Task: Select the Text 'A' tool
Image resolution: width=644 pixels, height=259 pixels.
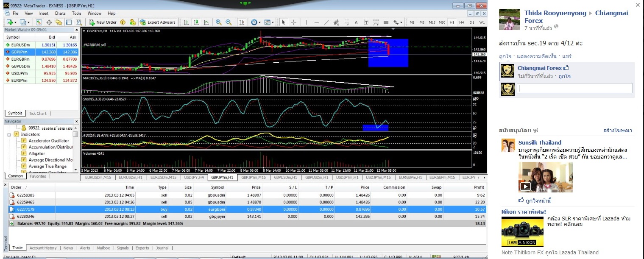Action: click(356, 22)
